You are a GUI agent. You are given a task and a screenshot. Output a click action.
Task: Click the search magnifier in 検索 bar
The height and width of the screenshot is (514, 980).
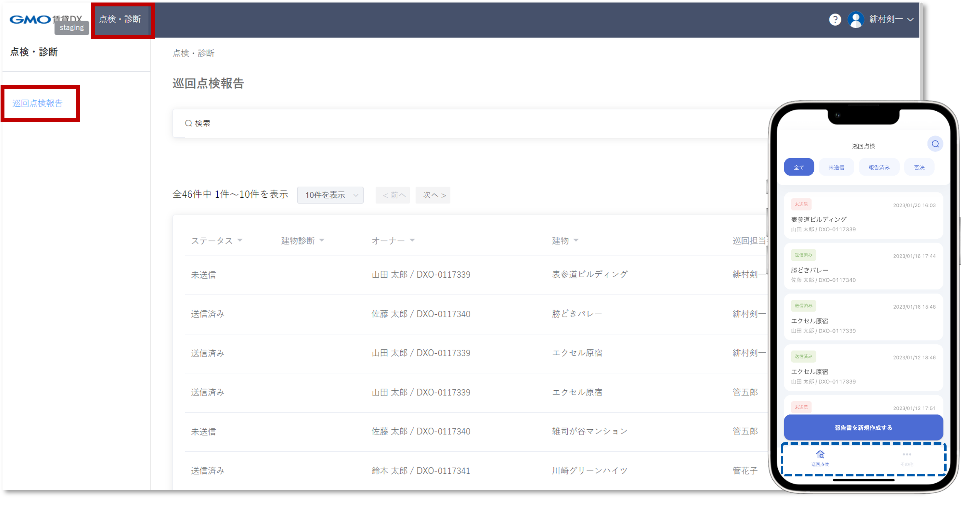coord(188,123)
